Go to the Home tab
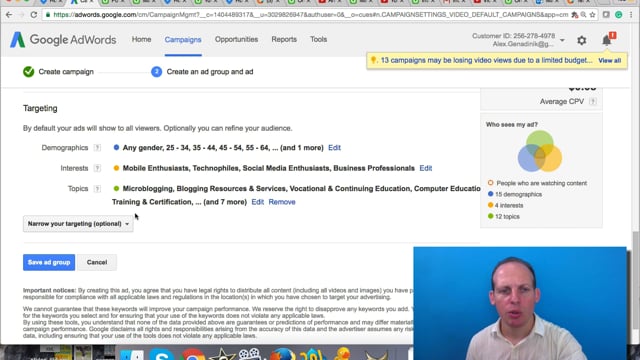Image resolution: width=640 pixels, height=360 pixels. 141,40
